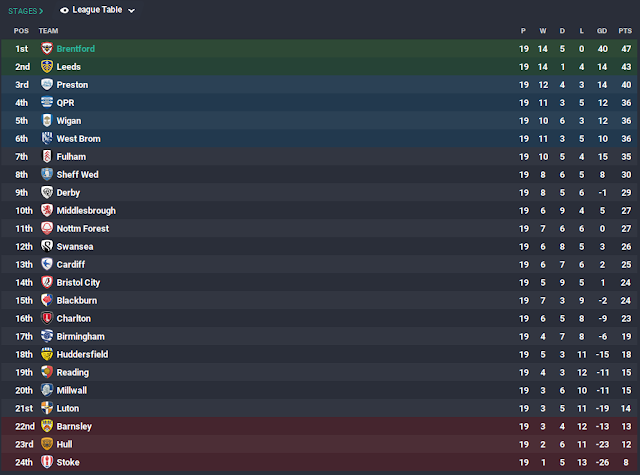
Task: Click the Middlesbrough club badge
Action: [x=47, y=210]
